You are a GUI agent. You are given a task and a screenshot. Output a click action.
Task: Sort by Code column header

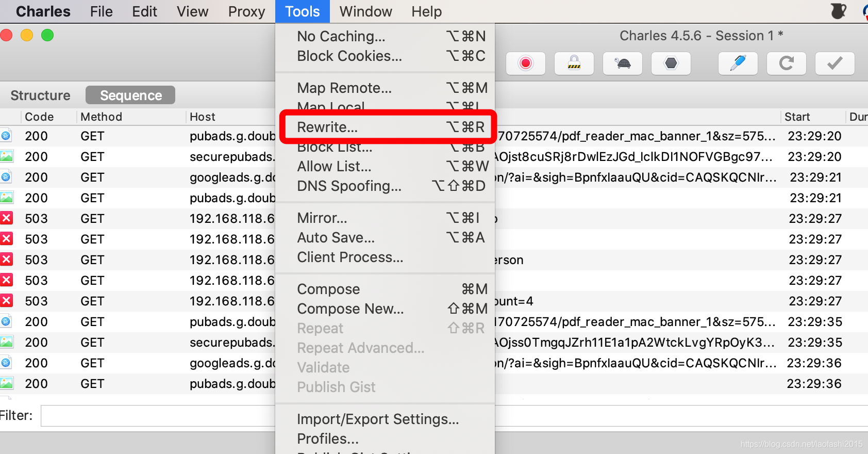click(48, 117)
